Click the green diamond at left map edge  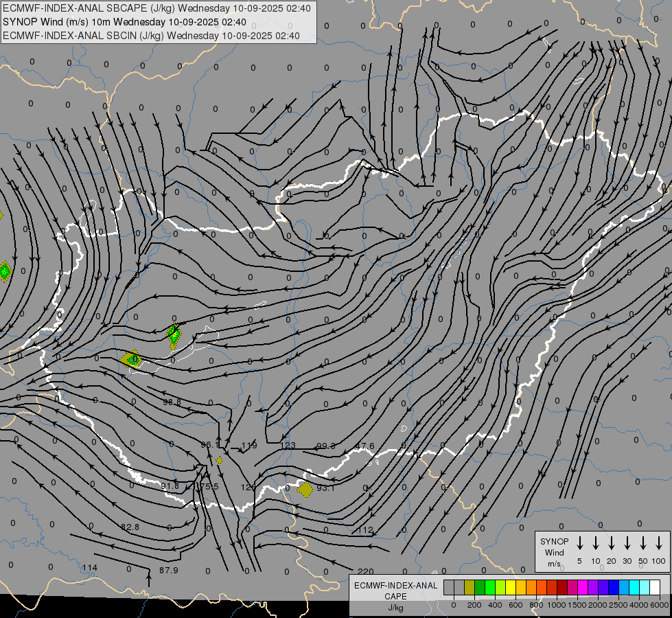[5, 271]
